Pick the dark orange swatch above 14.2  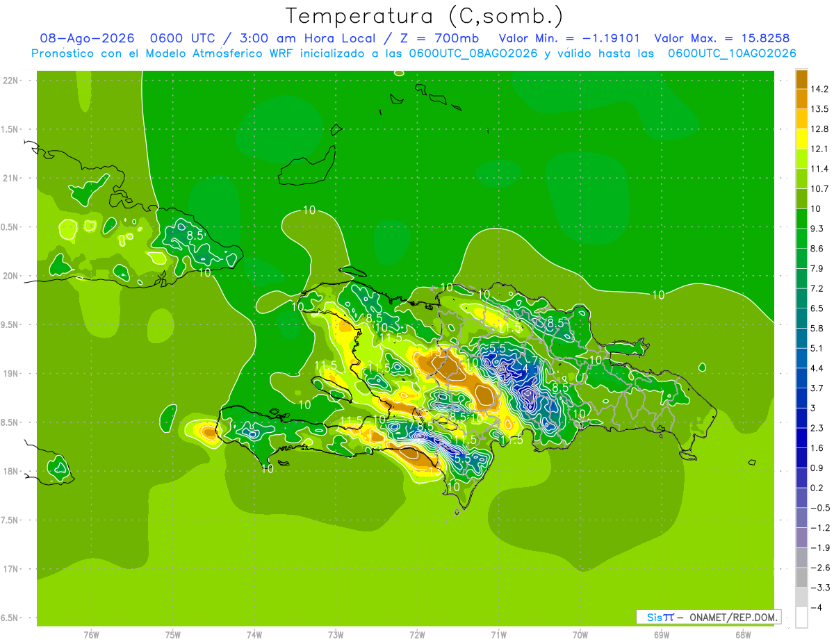coord(801,79)
